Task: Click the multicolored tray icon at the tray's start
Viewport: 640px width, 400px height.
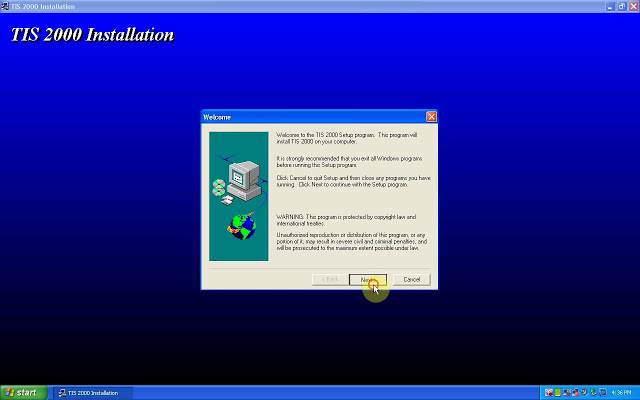Action: pos(549,392)
